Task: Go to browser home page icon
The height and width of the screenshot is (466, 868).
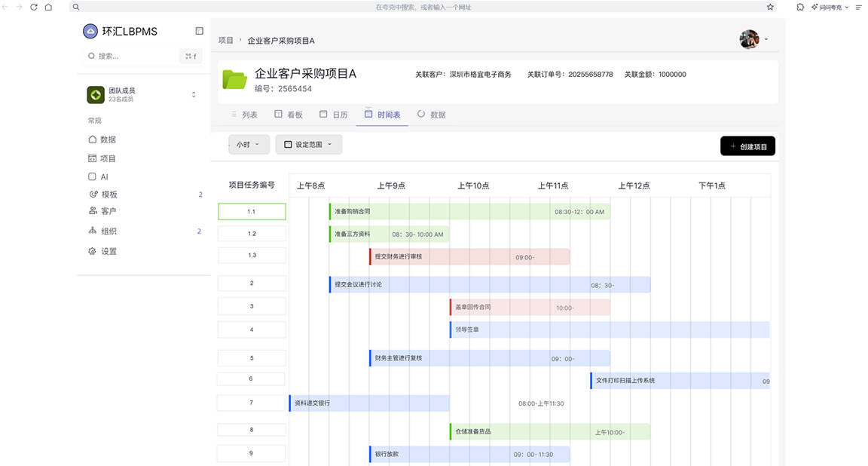Action: pyautogui.click(x=48, y=8)
